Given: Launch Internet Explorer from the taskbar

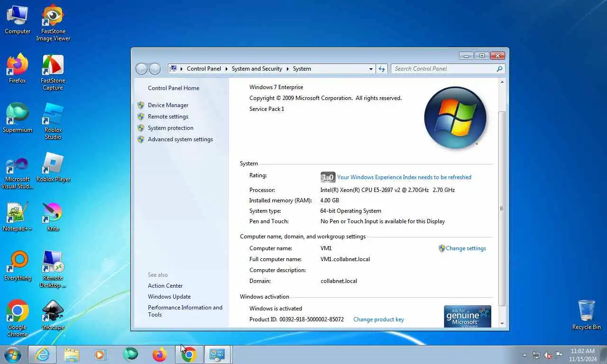Looking at the screenshot, I should [x=42, y=355].
